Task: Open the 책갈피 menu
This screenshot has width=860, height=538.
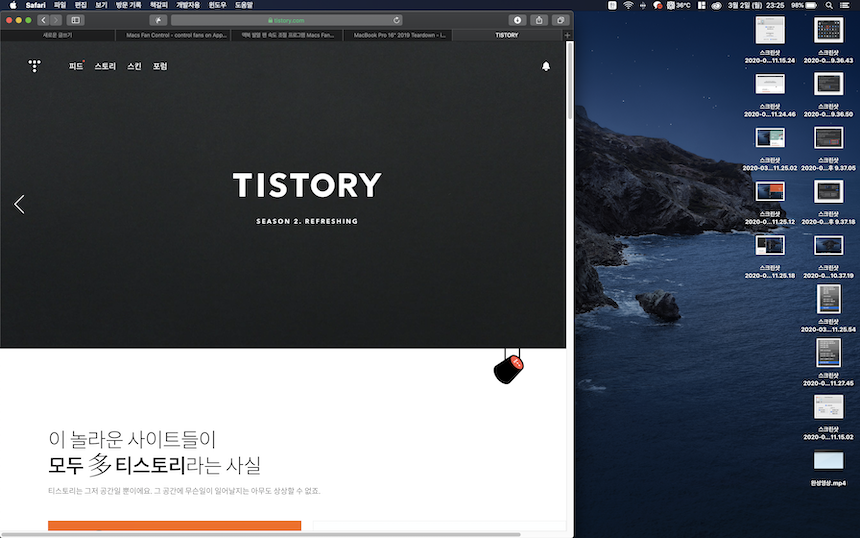Action: [x=159, y=5]
